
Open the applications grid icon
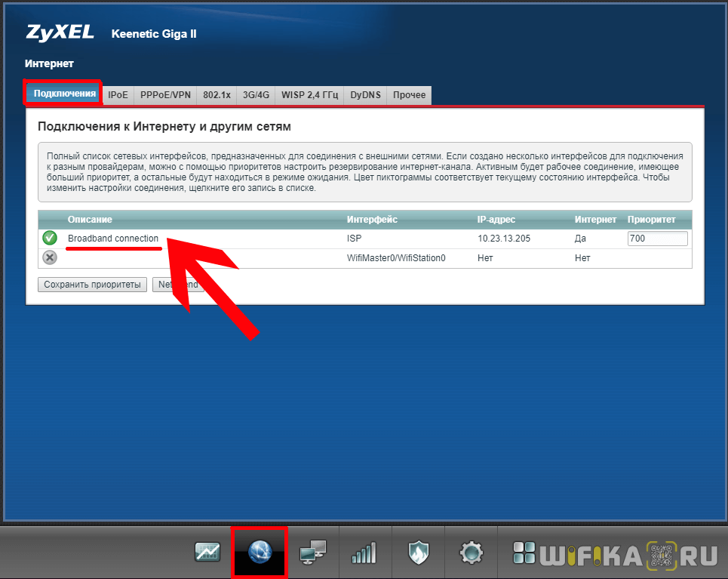point(524,553)
